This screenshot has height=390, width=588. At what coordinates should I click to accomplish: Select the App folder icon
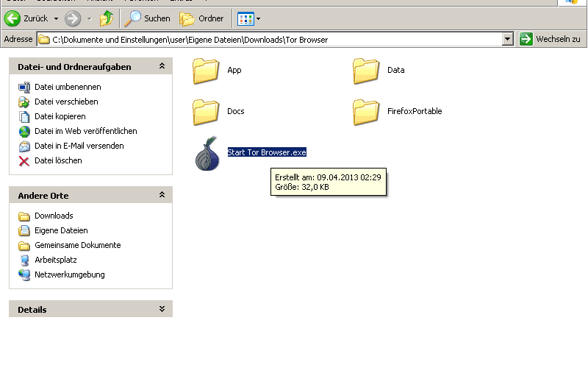tap(206, 71)
